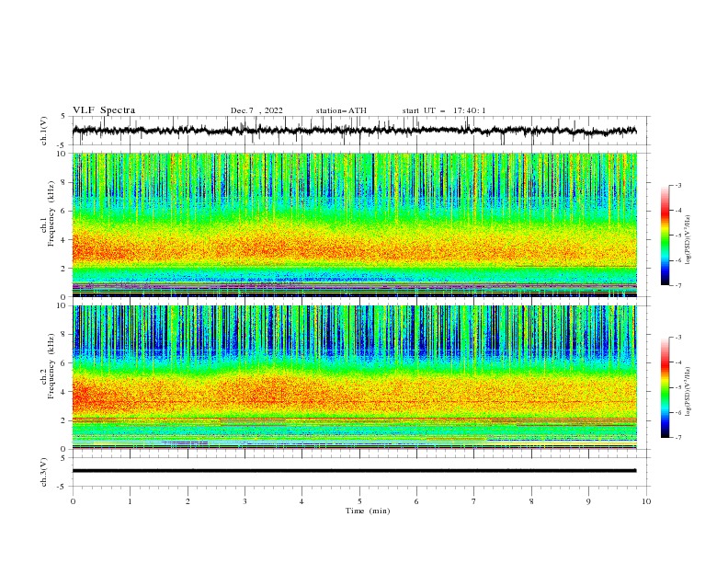Viewport: 728px width, 563px height.
Task: Click time-axis tick label "4"
Action: click(x=301, y=501)
